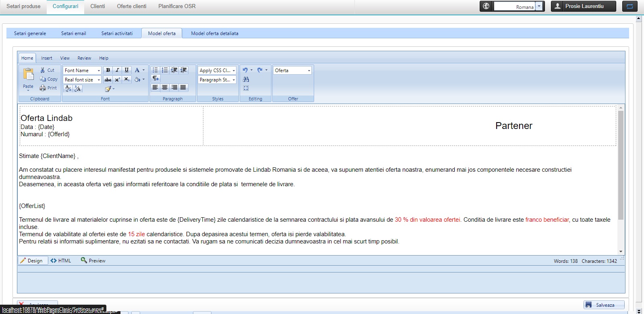Viewport: 644px width, 314px height.
Task: Switch to the Model oferta detaliata tab
Action: pos(214,33)
